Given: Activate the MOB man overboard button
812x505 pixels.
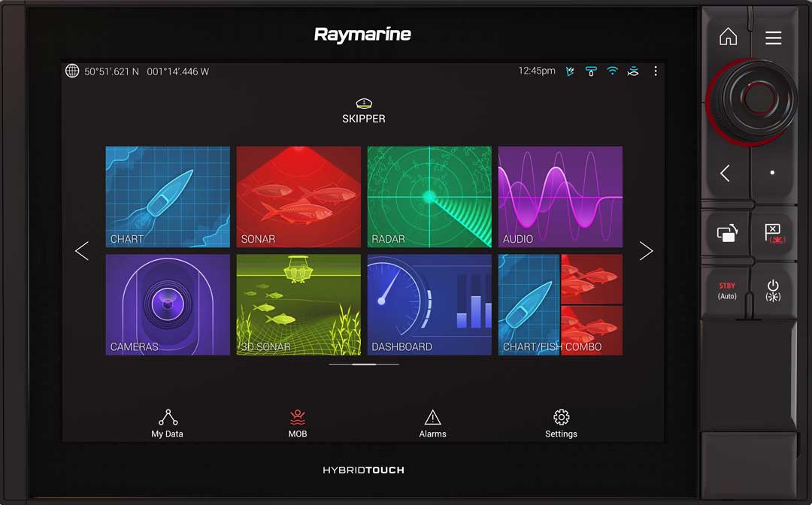Looking at the screenshot, I should tap(298, 424).
